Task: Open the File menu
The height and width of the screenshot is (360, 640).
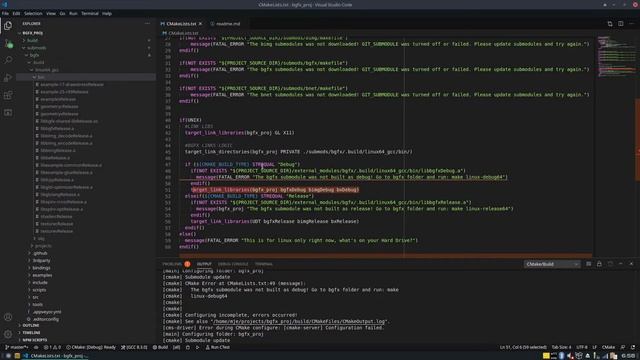Action: pyautogui.click(x=5, y=13)
